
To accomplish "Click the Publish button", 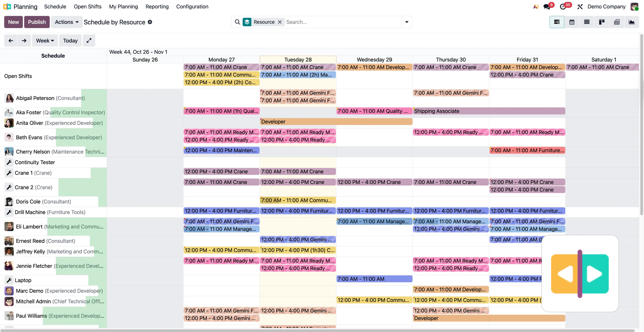I will pos(37,22).
